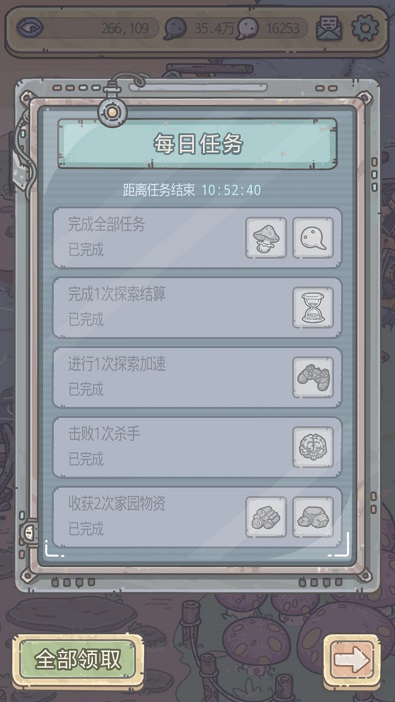Viewport: 395px width, 702px height.
Task: Tap the dark speech bubble currency icon
Action: 175,28
